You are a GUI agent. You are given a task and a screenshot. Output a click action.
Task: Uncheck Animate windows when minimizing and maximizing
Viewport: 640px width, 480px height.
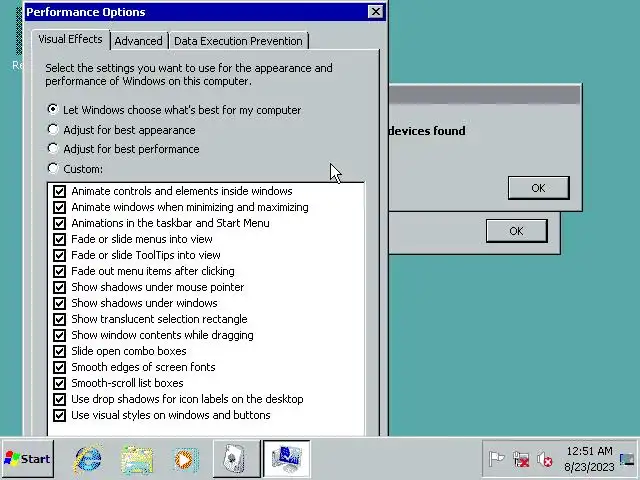coord(60,207)
